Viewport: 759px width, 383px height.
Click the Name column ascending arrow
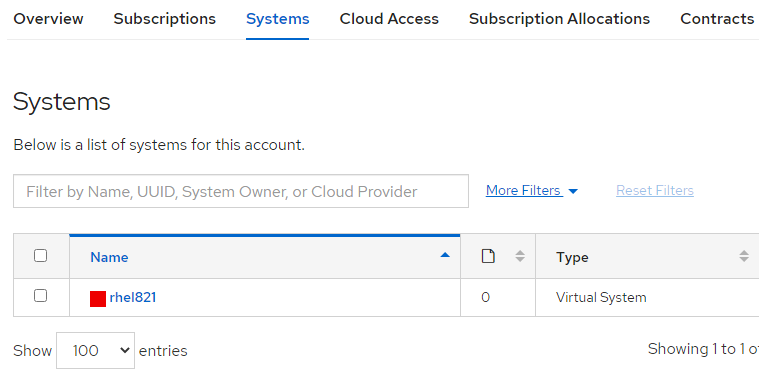tap(445, 255)
